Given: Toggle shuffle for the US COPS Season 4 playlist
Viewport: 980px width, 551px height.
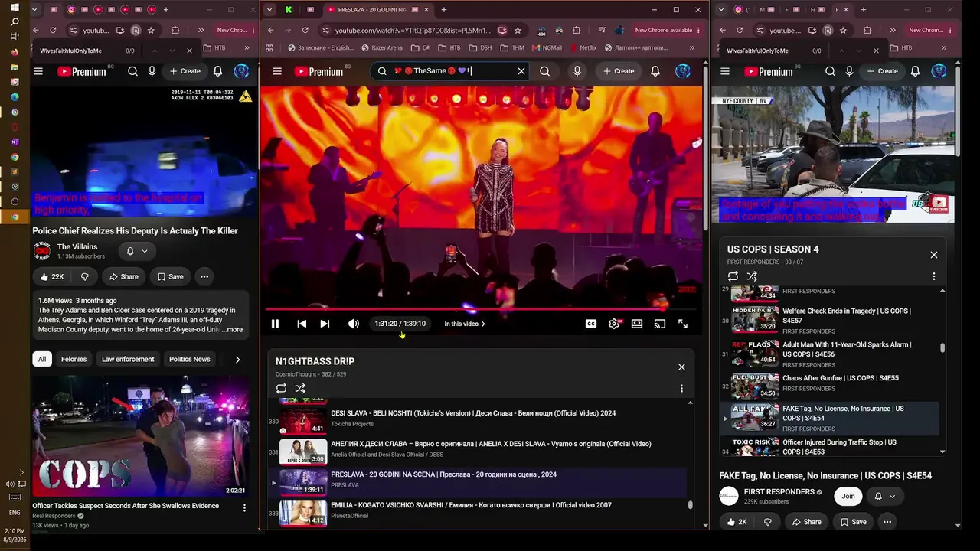Looking at the screenshot, I should coord(752,276).
